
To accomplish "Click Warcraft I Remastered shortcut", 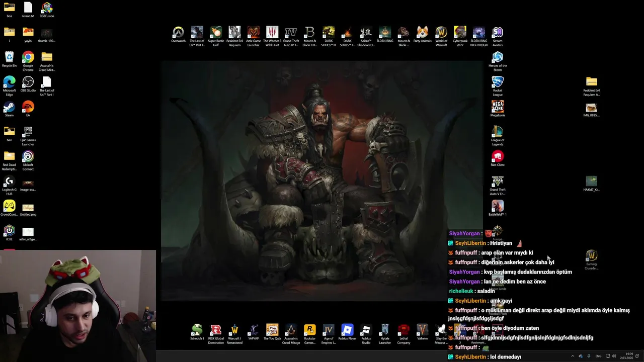I will [234, 334].
